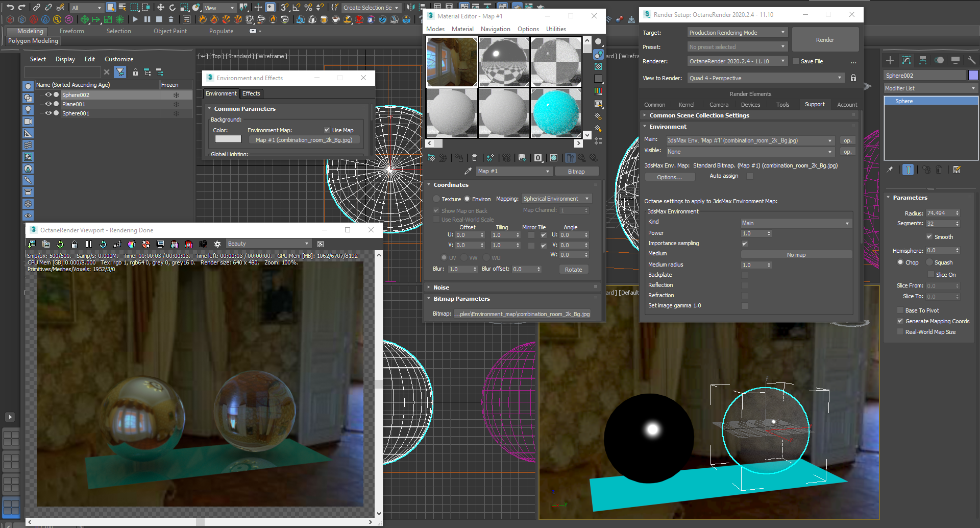Viewport: 980px width, 528px height.
Task: Uncheck the Use Map checkbox
Action: point(327,130)
